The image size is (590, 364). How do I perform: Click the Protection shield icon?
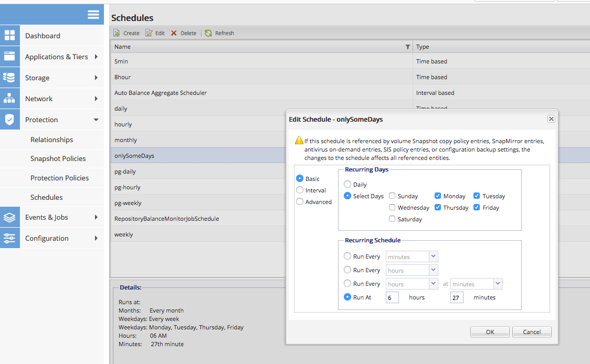coord(9,120)
